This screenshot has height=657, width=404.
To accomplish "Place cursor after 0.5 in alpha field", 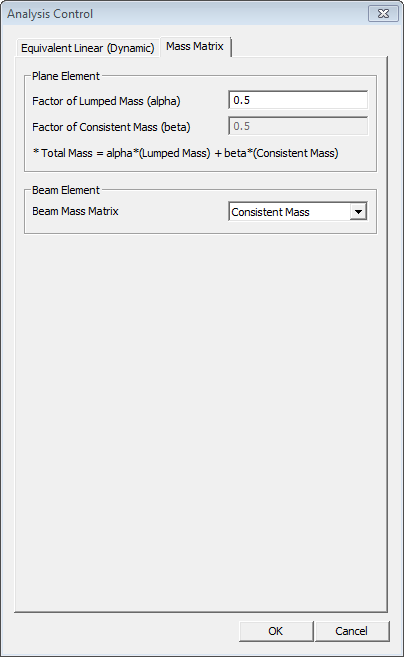I will (x=251, y=100).
